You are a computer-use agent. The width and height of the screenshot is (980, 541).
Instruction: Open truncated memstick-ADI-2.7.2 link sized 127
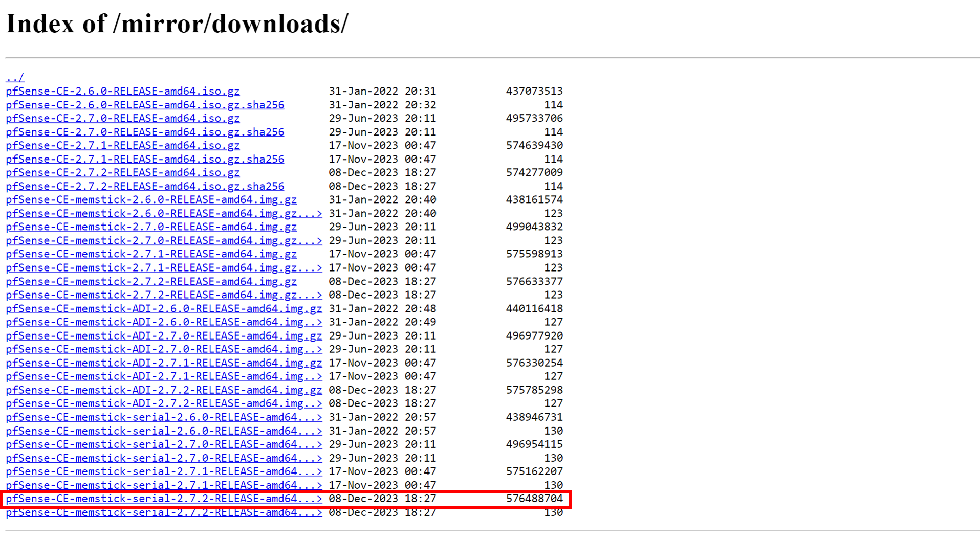[x=164, y=403]
